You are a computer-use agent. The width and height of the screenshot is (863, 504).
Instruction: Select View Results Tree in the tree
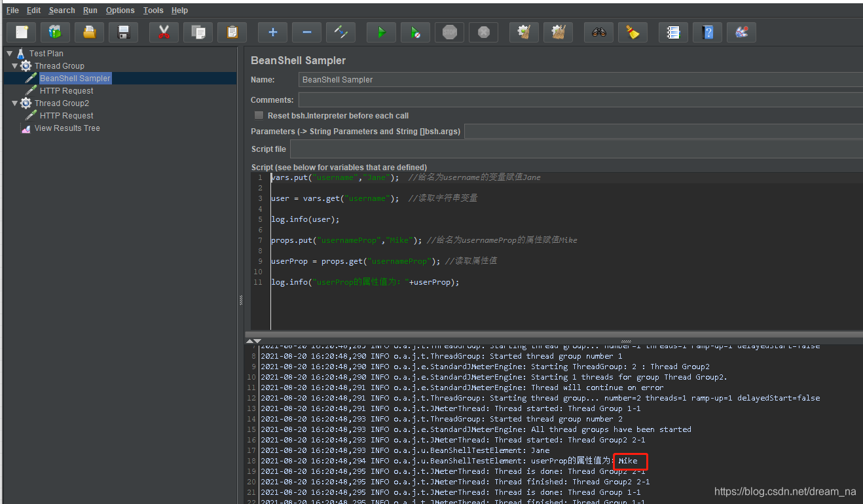tap(67, 128)
